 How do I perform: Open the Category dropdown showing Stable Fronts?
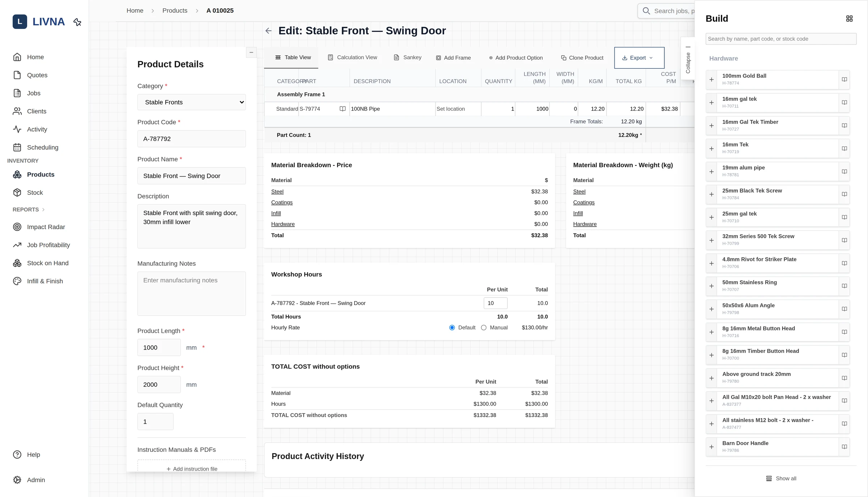tap(192, 102)
